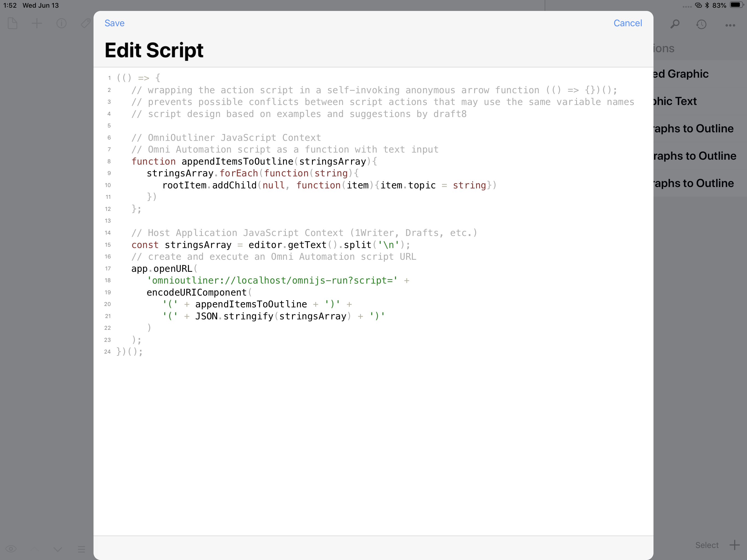
Task: Tap the Bluetooth icon in the status bar
Action: coord(707,5)
